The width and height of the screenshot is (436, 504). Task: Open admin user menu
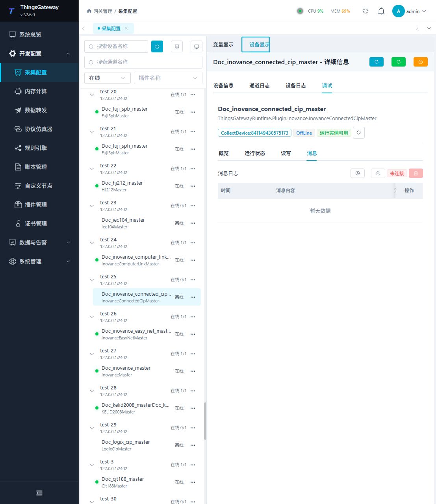click(x=409, y=11)
